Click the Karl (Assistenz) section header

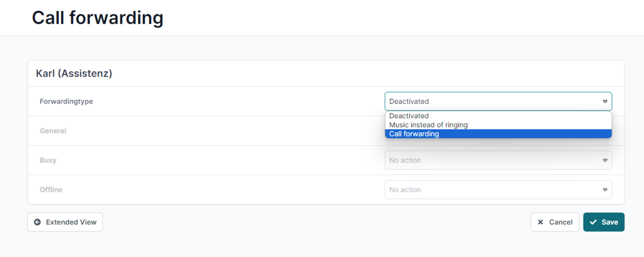pyautogui.click(x=74, y=73)
